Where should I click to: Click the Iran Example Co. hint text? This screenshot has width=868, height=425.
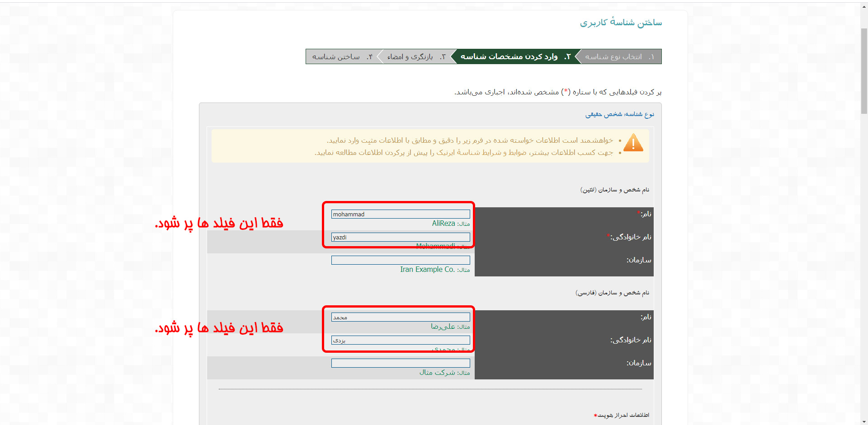point(427,270)
